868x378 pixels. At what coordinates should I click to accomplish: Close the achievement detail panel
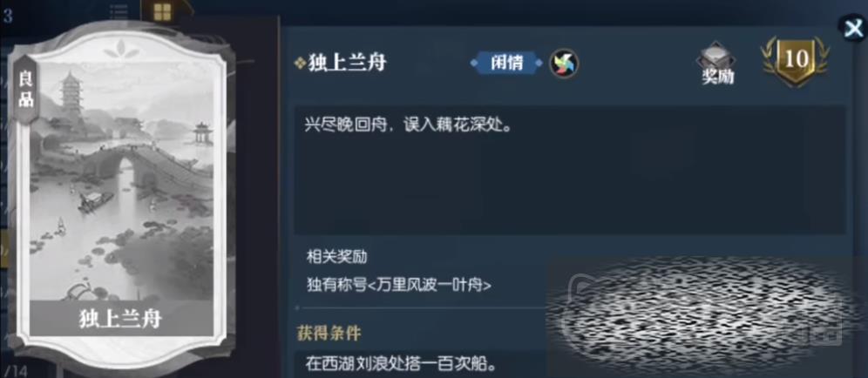852,27
